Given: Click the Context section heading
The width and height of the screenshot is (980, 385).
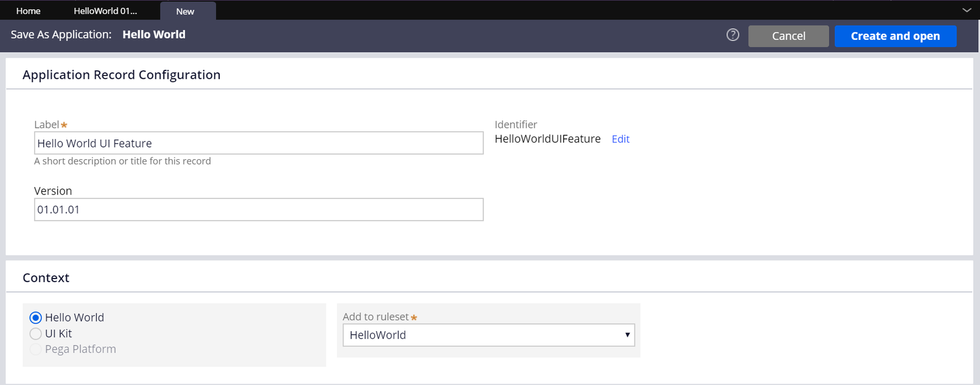Looking at the screenshot, I should click(x=46, y=278).
